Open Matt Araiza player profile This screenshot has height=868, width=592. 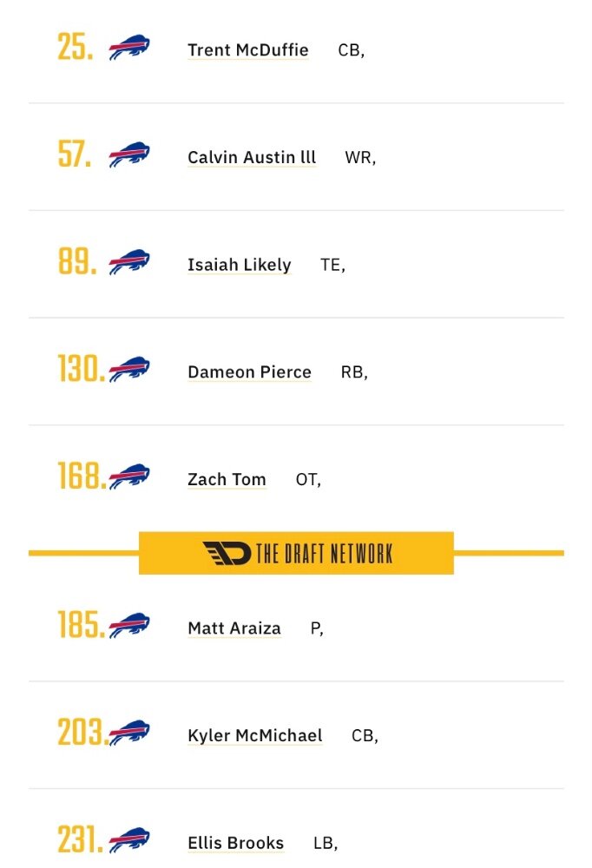(235, 628)
